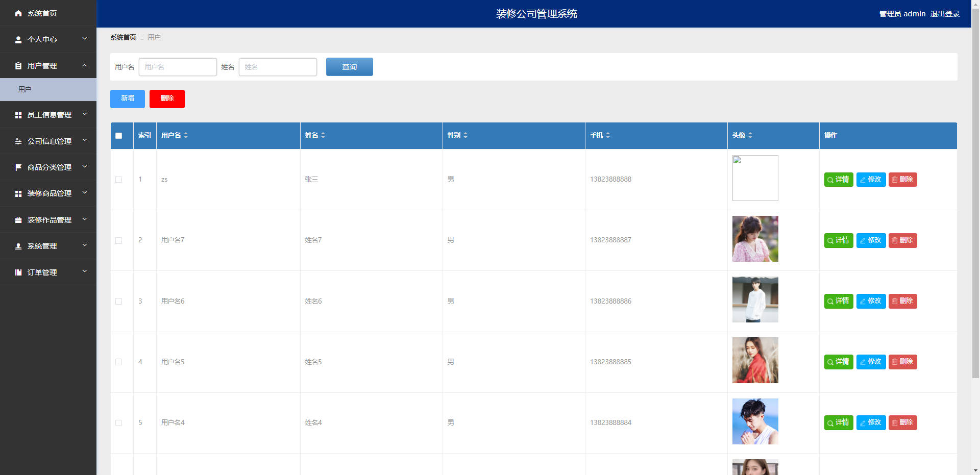Expand 系统管理 chevron

[85, 245]
